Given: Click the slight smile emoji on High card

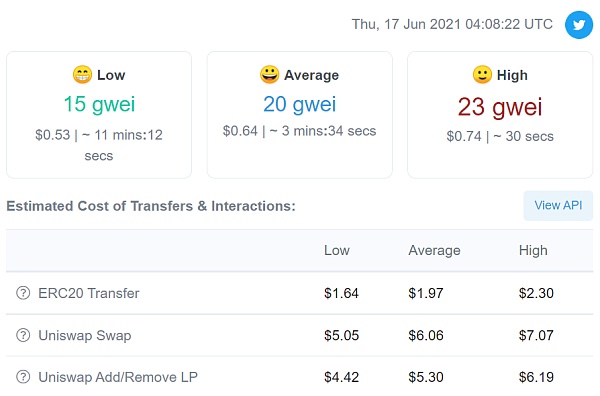Looking at the screenshot, I should (x=482, y=75).
